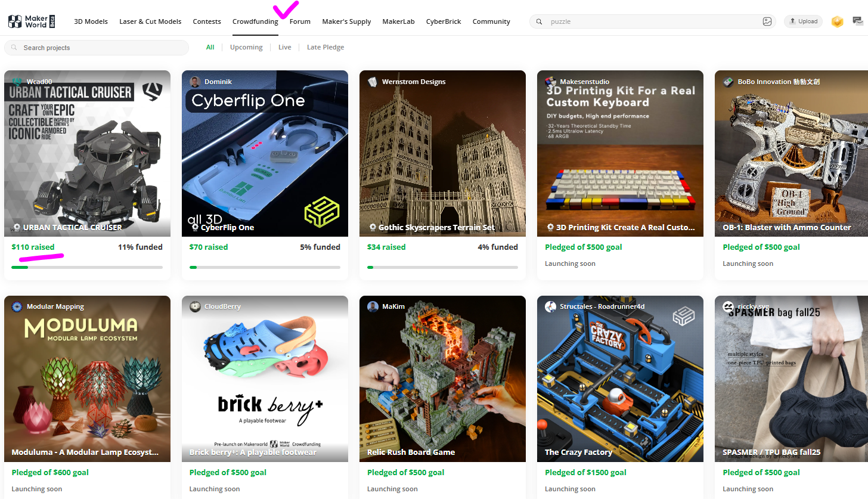Open Structales - Roadrunner4d avatar
868x499 pixels.
point(550,306)
